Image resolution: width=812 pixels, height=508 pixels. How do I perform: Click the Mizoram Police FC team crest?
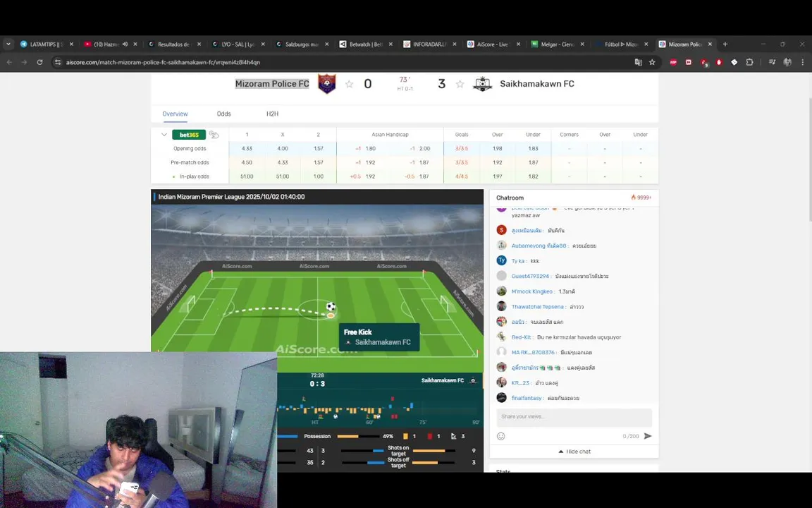point(327,83)
